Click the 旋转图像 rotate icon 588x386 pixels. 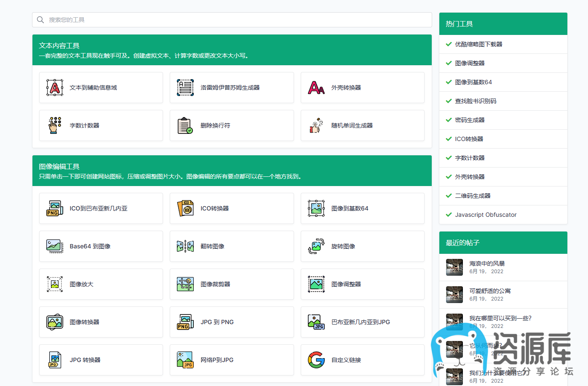316,246
